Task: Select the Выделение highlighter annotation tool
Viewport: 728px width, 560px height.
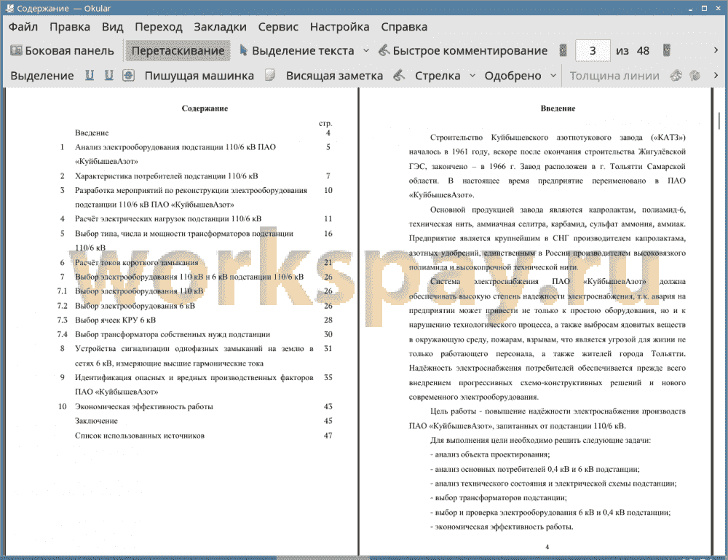Action: (x=41, y=76)
